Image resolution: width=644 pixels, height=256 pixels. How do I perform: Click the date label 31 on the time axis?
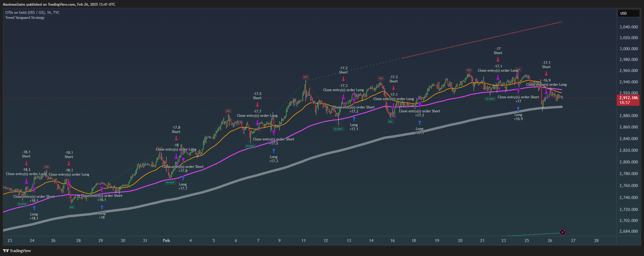tap(145, 240)
